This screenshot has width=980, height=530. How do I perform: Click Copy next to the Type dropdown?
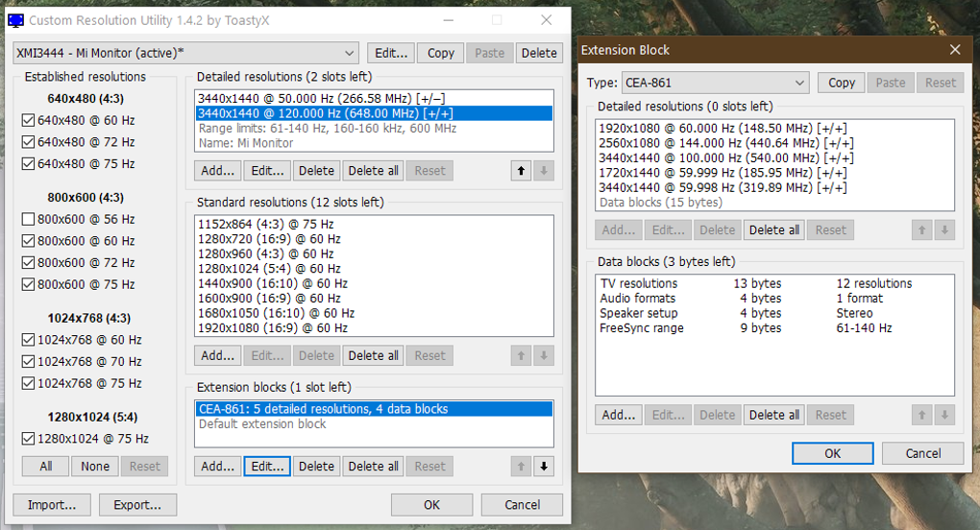841,83
